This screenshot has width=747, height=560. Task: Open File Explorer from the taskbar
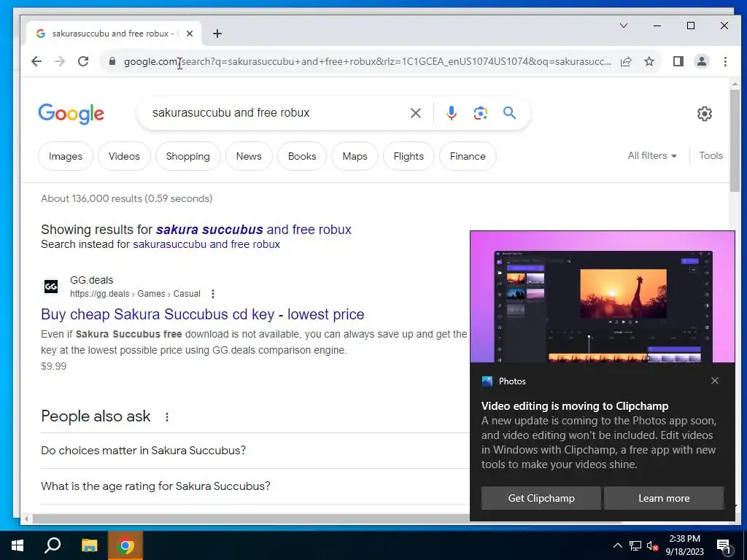[x=89, y=545]
